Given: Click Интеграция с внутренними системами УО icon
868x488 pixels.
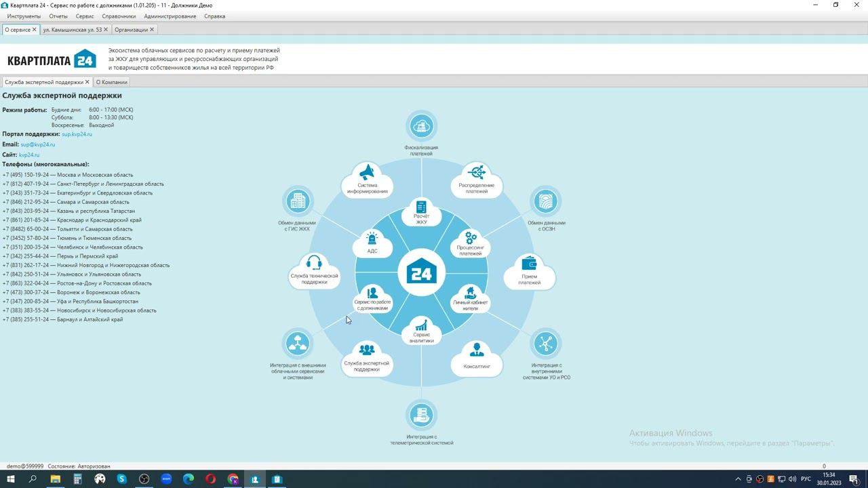Looking at the screenshot, I should 546,344.
